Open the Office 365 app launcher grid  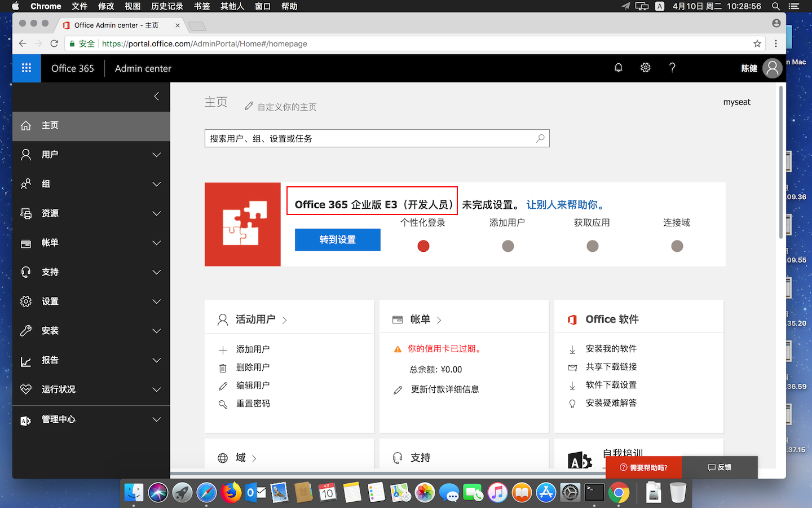(27, 68)
